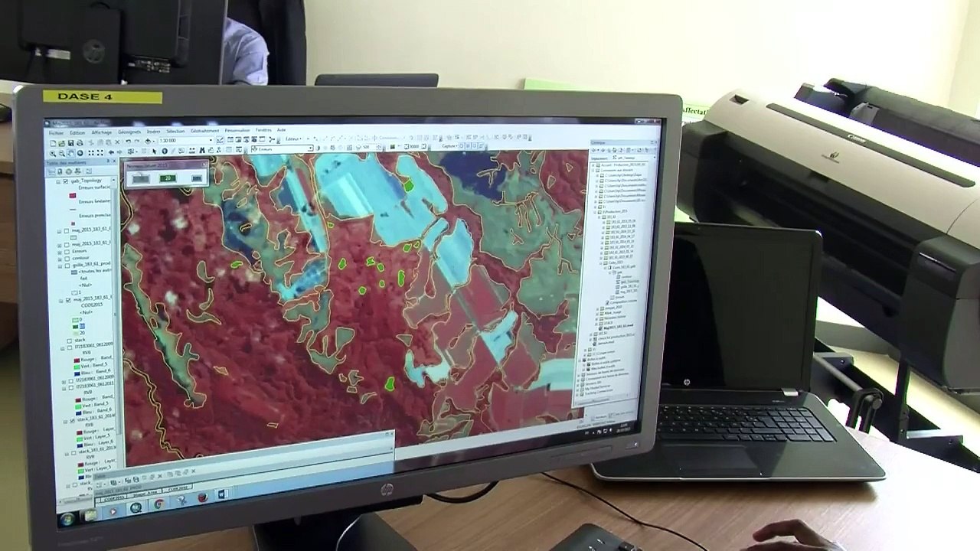Expand the contour layer node
The width and height of the screenshot is (980, 551).
click(60, 259)
